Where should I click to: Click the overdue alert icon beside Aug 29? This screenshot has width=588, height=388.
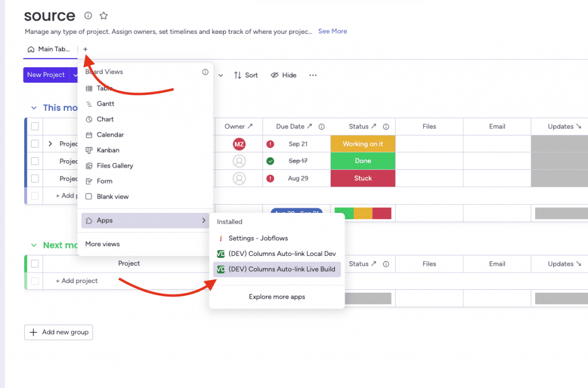pyautogui.click(x=270, y=179)
